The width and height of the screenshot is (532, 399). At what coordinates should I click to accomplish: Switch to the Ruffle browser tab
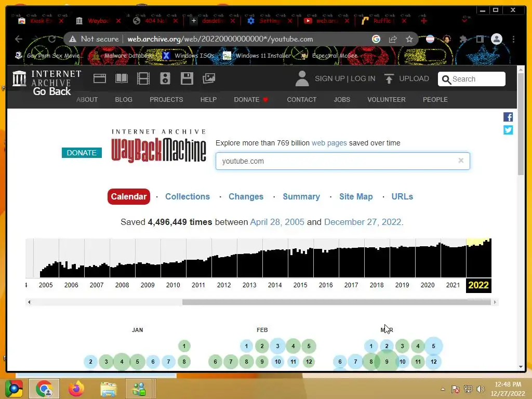pyautogui.click(x=383, y=21)
